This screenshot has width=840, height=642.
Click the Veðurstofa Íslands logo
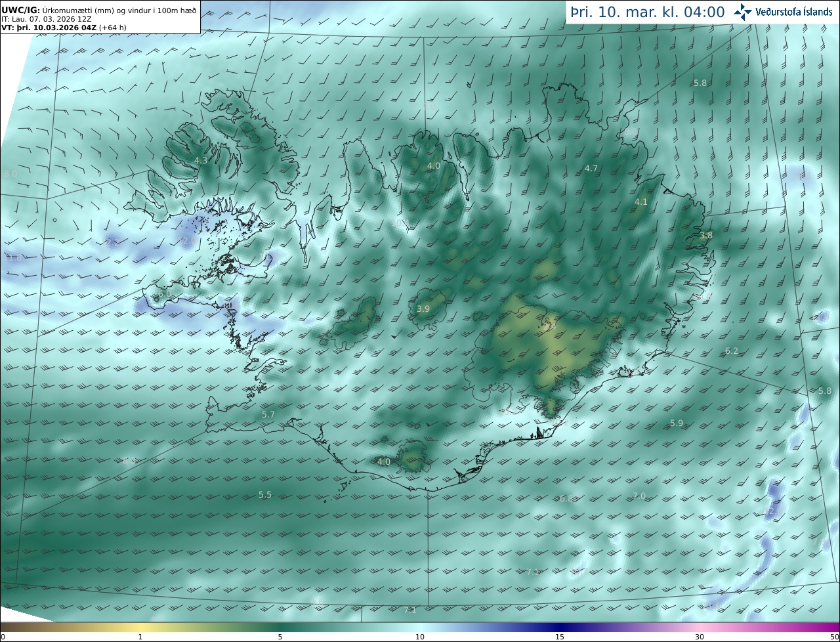click(x=783, y=11)
